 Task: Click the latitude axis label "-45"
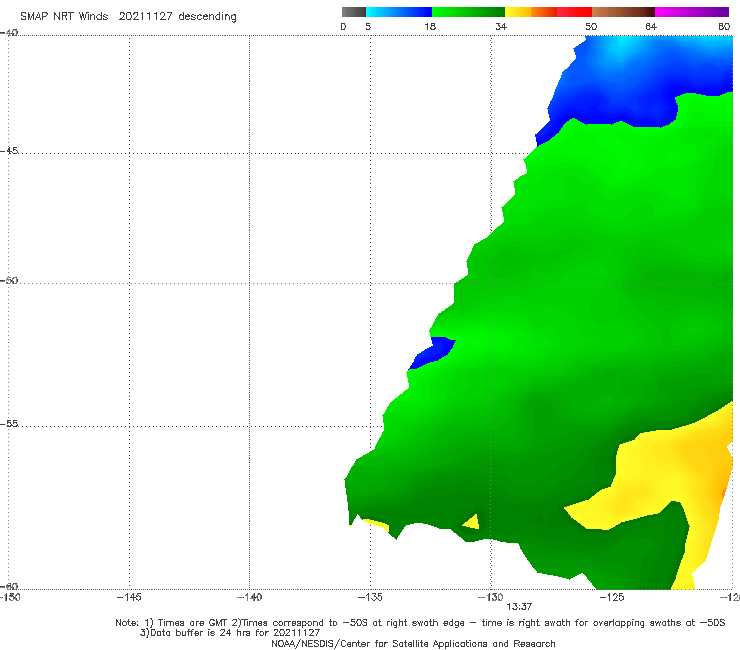[x=9, y=151]
